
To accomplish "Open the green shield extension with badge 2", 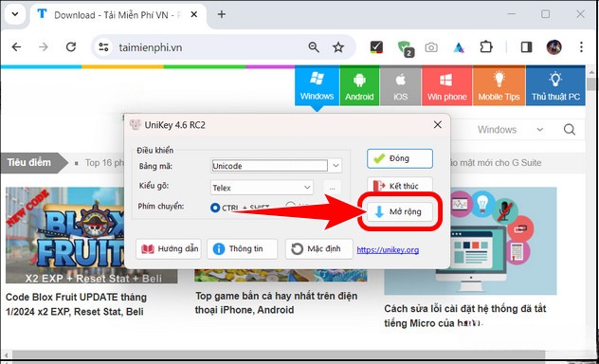I will coord(406,48).
